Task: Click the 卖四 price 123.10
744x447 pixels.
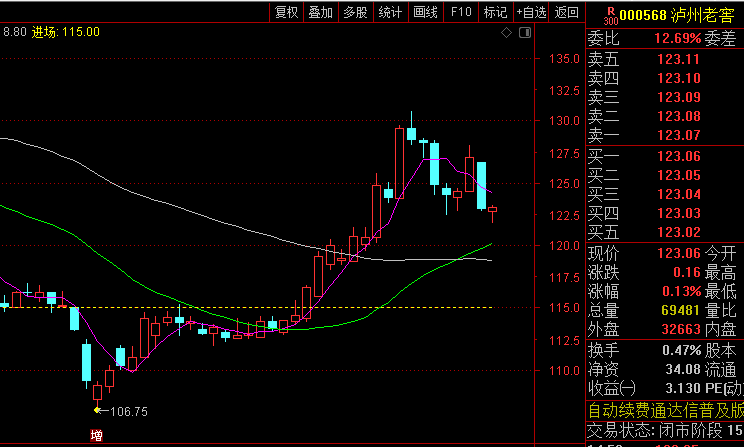Action: point(678,78)
